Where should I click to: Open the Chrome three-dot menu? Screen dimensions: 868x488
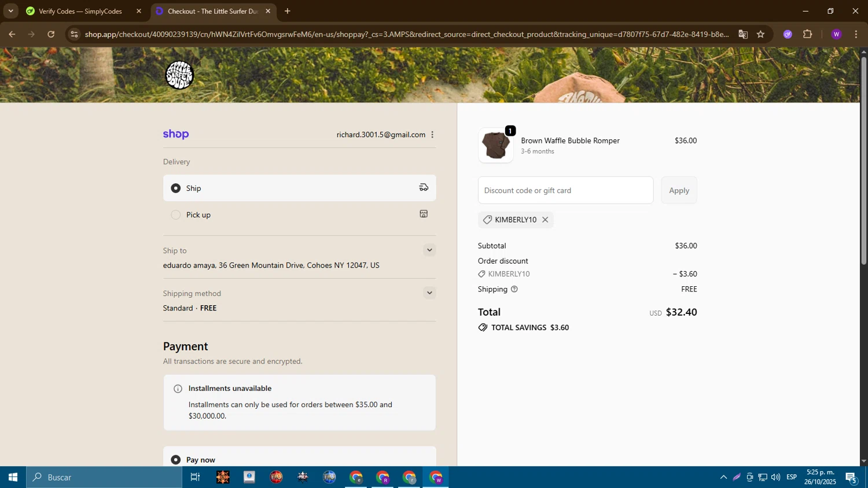click(x=856, y=34)
